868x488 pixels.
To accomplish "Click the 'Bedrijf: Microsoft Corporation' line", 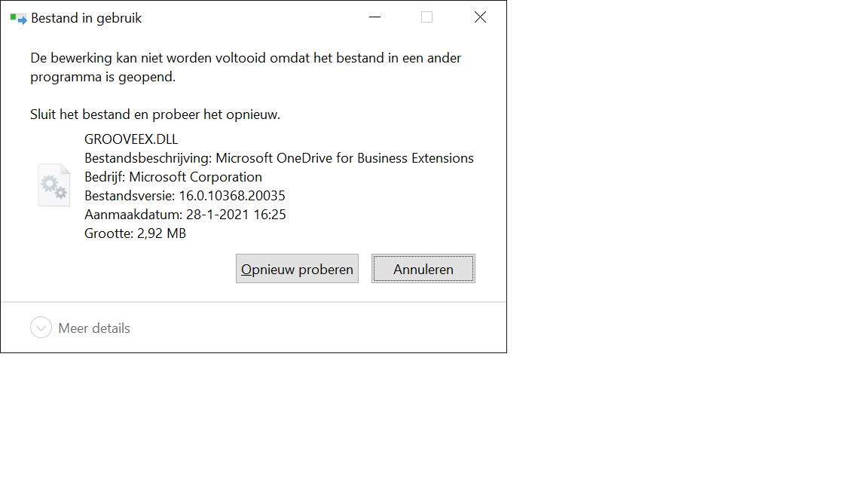I will (173, 177).
